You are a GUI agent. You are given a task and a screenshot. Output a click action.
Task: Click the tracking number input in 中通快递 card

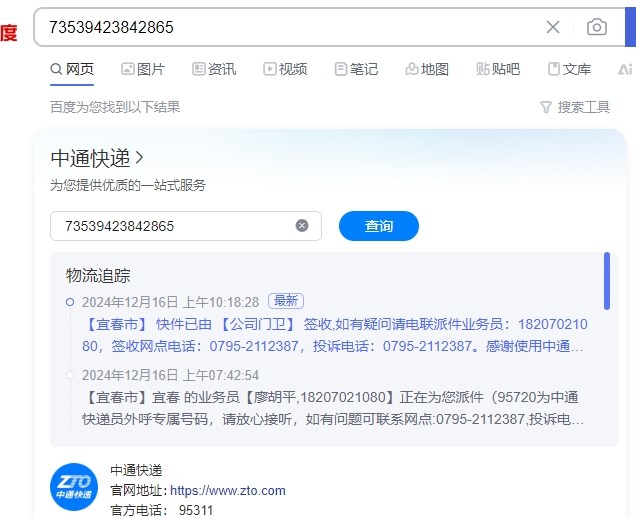(x=186, y=226)
